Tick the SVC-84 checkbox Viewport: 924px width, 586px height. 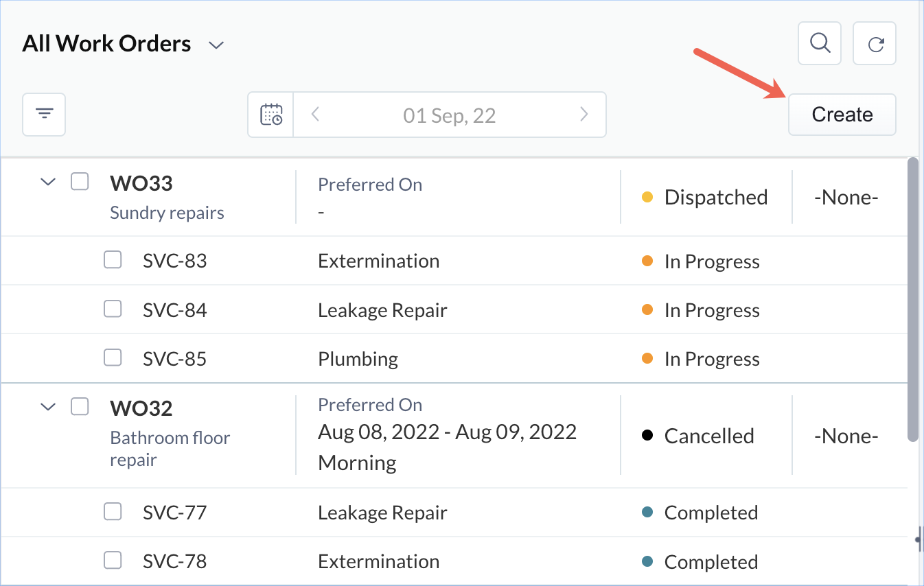click(x=113, y=309)
